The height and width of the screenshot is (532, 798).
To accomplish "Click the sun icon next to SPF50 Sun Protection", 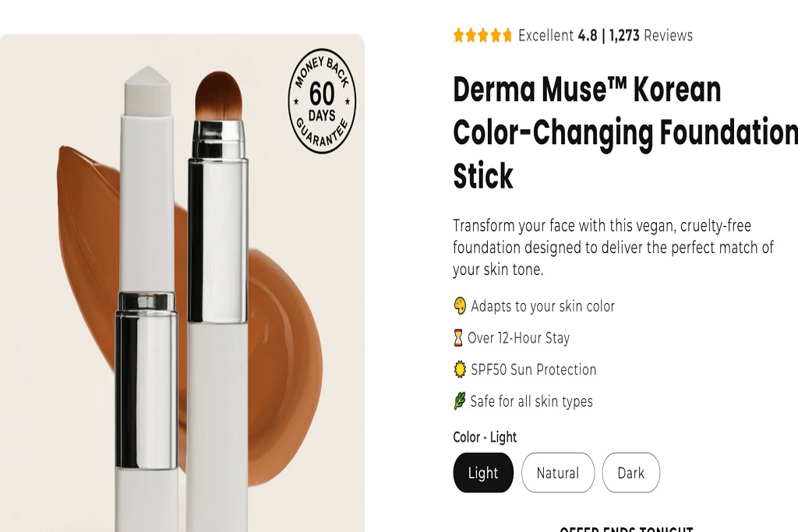I will pos(460,369).
